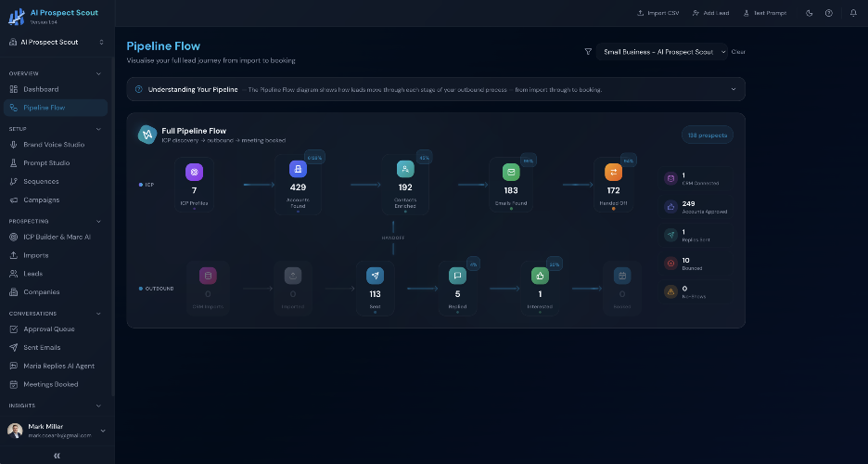Click the ICP Profiles purple icon
868x464 pixels.
tap(195, 173)
